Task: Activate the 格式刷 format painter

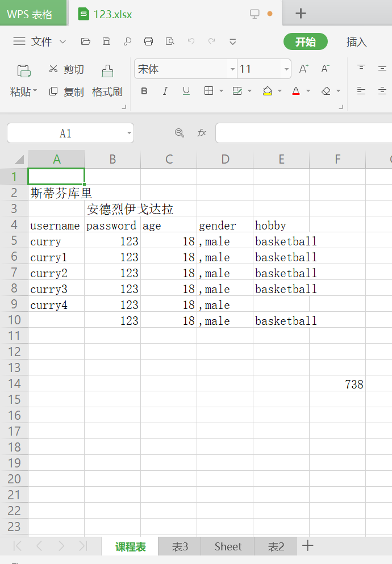Action: click(x=107, y=81)
